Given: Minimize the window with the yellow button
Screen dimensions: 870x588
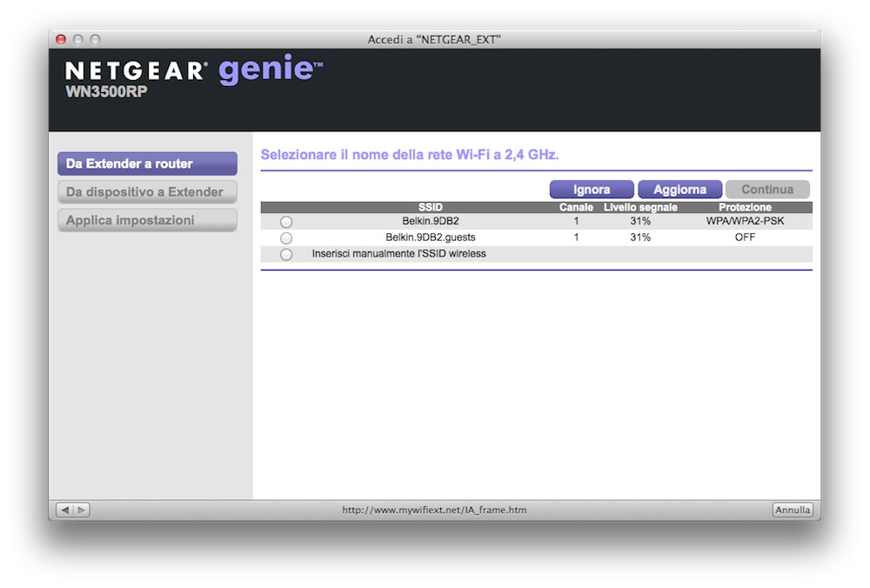Looking at the screenshot, I should [x=77, y=40].
